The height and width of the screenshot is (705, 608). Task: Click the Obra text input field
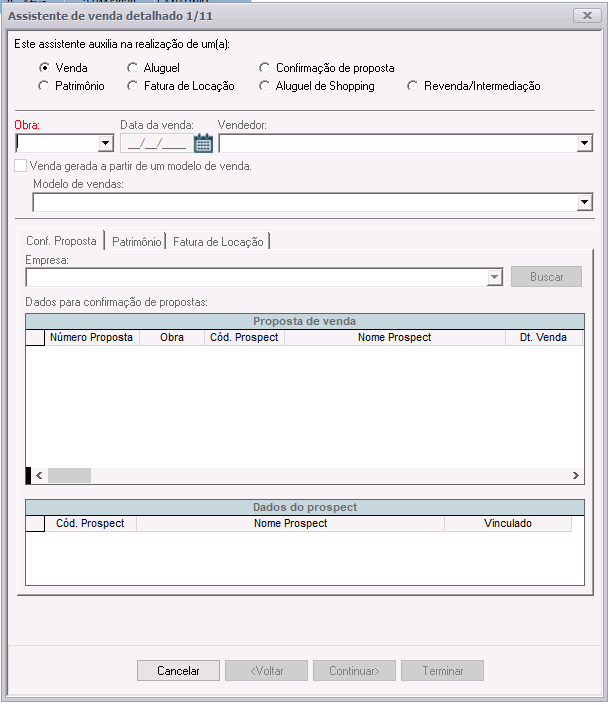58,143
